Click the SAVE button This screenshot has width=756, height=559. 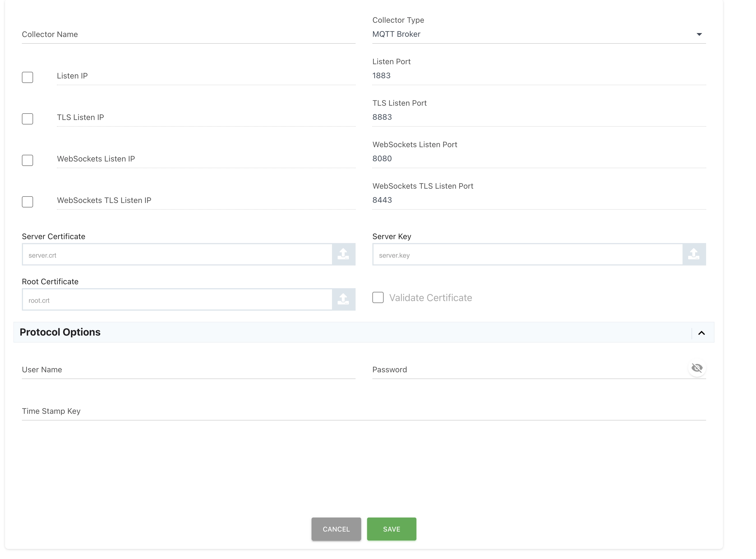[391, 529]
